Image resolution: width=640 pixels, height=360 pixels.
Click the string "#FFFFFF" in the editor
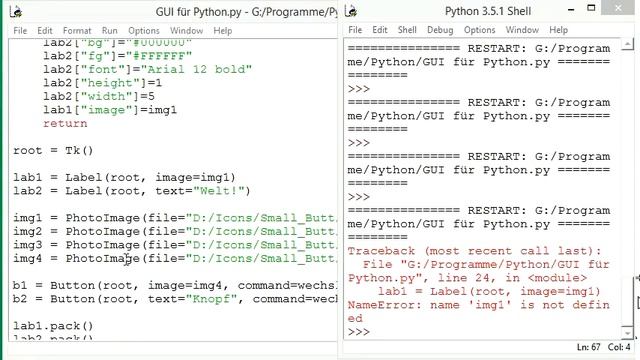pos(159,56)
